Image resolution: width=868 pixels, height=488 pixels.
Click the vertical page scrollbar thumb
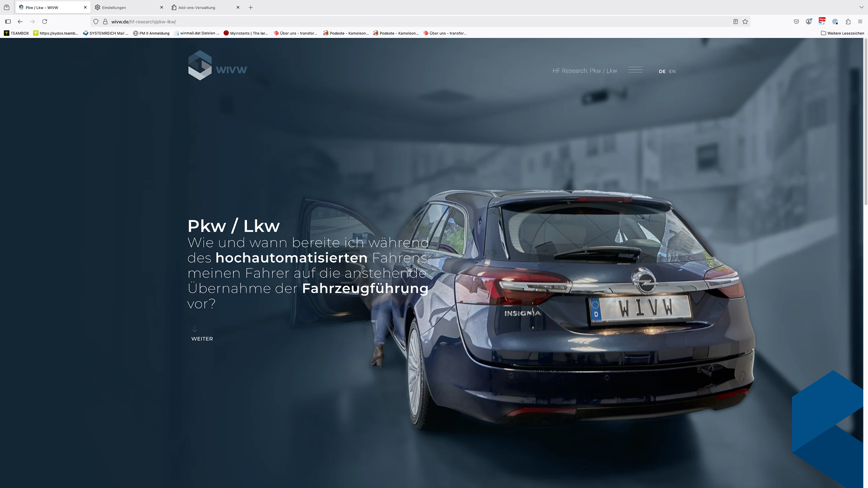(x=866, y=122)
